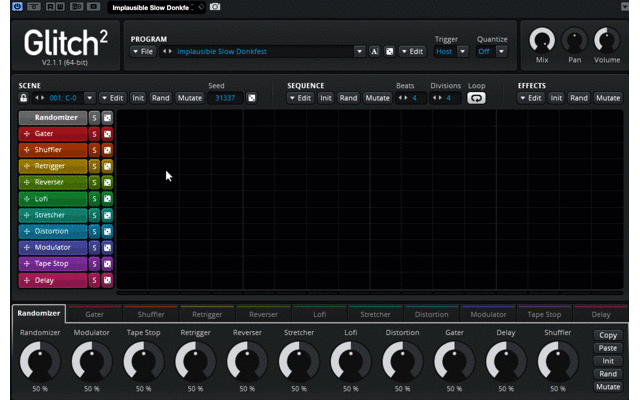Solo the Retrigger lane with S button
This screenshot has width=640, height=400.
point(94,166)
